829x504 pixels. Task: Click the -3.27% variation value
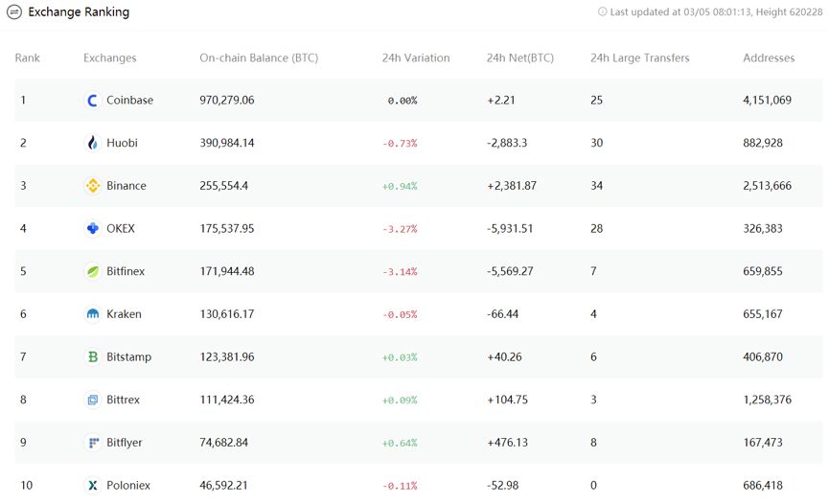coord(400,229)
